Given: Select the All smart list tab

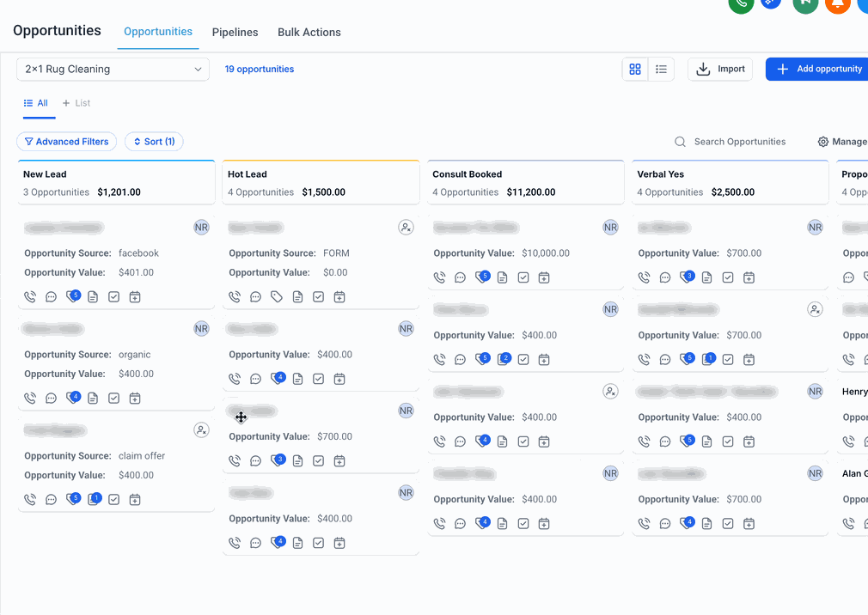Looking at the screenshot, I should pos(36,103).
